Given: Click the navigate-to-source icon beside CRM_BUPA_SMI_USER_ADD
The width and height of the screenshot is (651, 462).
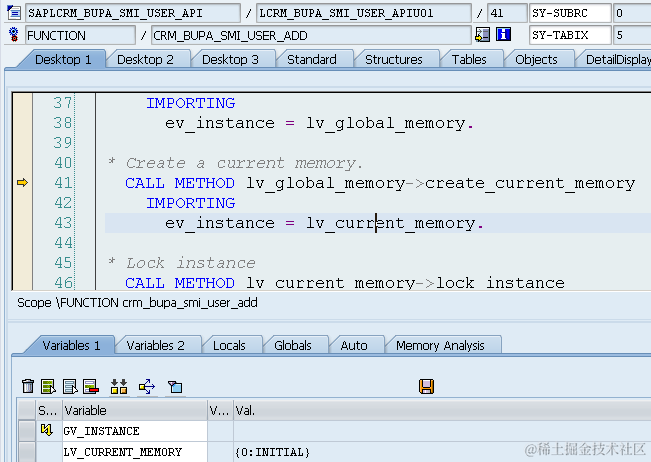Looking at the screenshot, I should tap(482, 34).
